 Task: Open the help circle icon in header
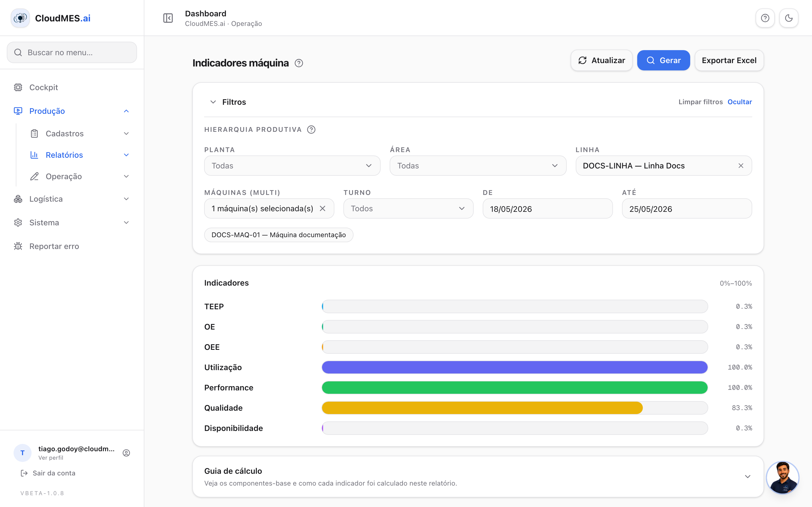click(x=765, y=18)
